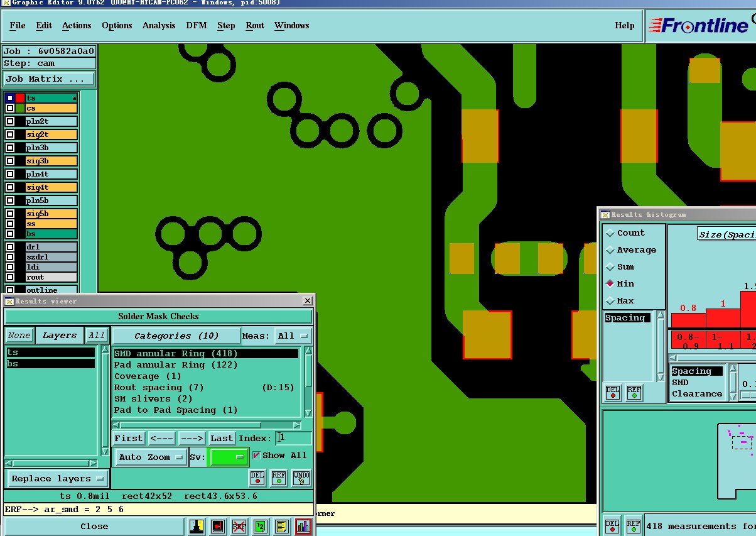Select 'SMD annular Ring (418)' category

[206, 353]
